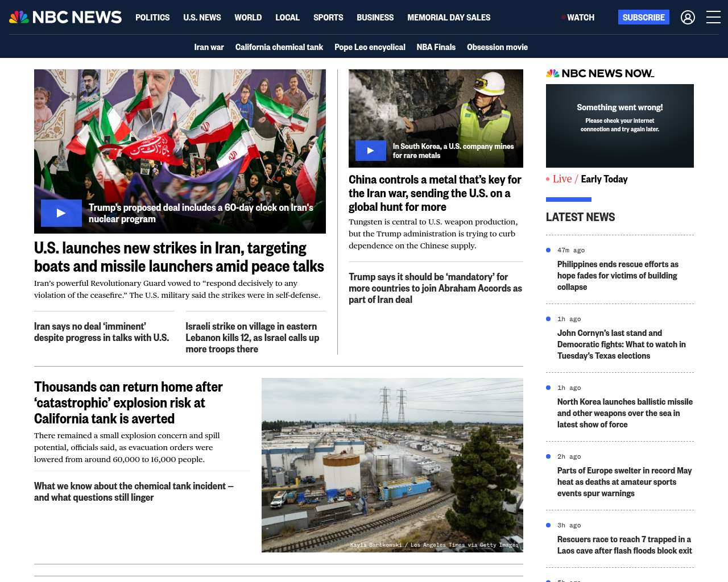Select NBA Finals trending topic

tap(436, 47)
